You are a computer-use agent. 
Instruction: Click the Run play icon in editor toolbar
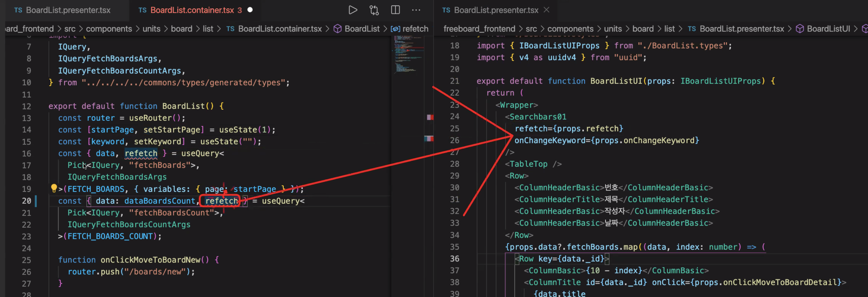[x=353, y=10]
